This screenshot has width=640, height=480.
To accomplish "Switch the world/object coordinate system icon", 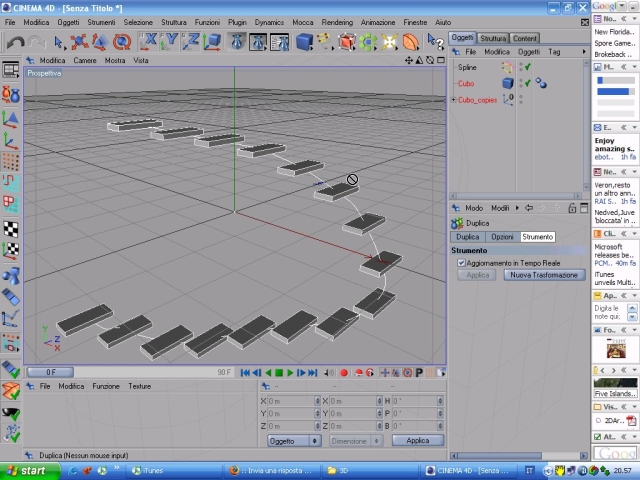I will pos(212,42).
